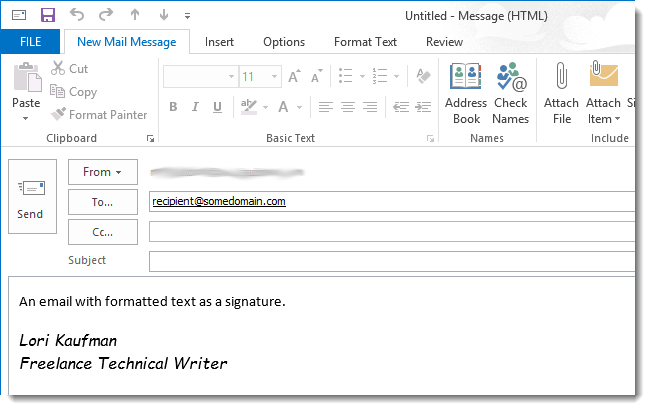The height and width of the screenshot is (410, 650).
Task: Click the 'An email with formatted text' line
Action: (152, 301)
